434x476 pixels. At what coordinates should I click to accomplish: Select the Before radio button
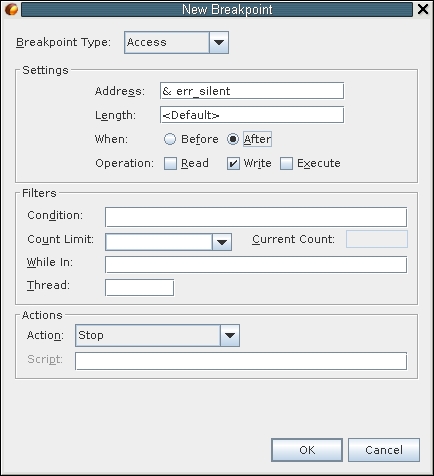point(170,139)
